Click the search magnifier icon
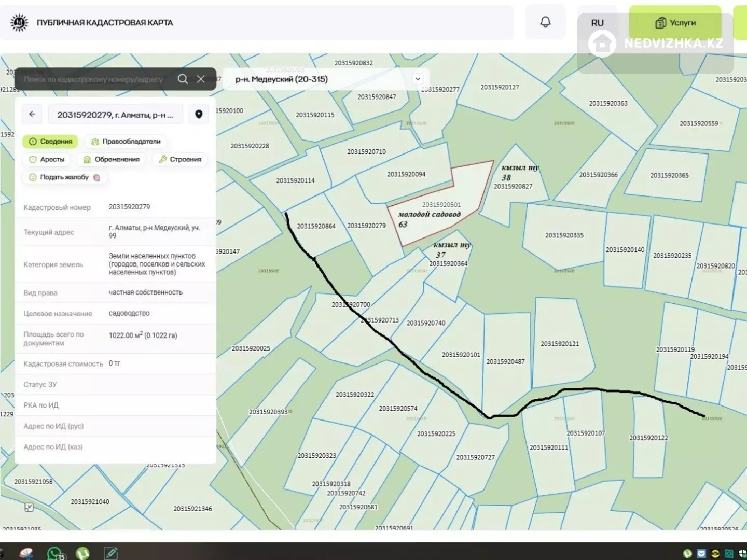The height and width of the screenshot is (560, 747). pos(183,79)
